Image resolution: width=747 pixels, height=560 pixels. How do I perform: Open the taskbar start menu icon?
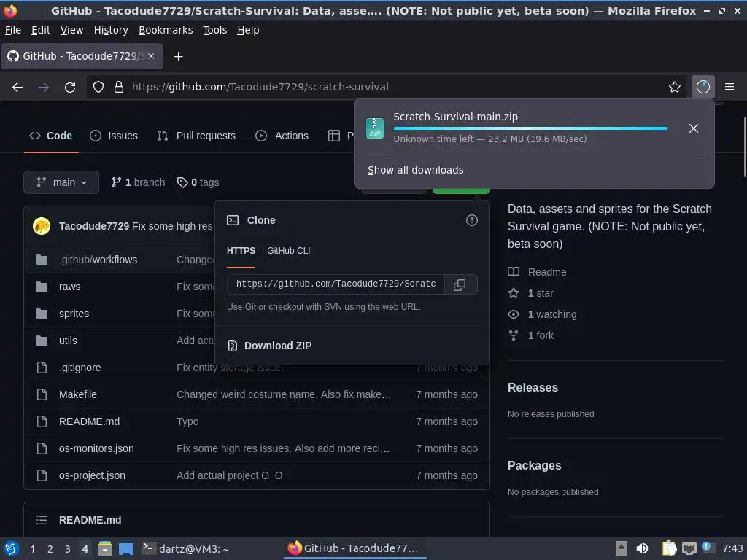click(12, 549)
